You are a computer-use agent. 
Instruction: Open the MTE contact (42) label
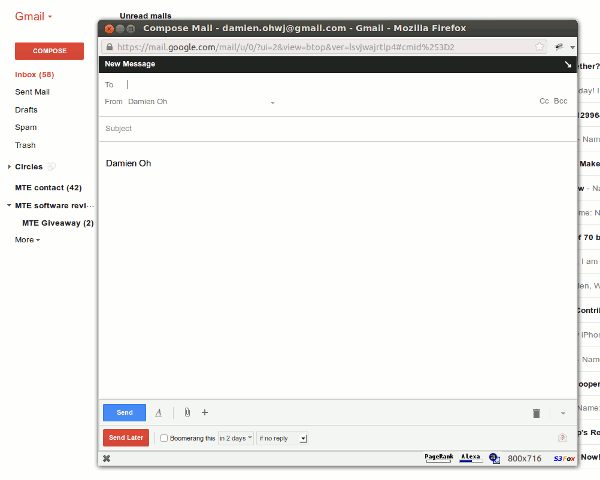click(48, 188)
